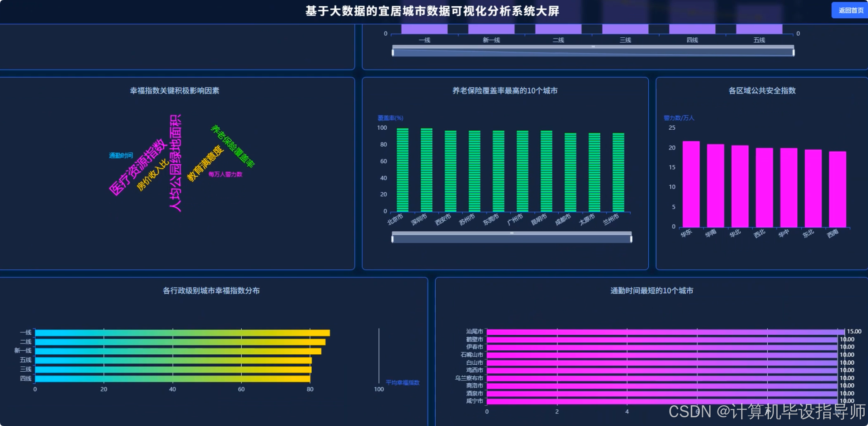Viewport: 868px width, 426px height.
Task: Click the 平均幸福指数 axis label
Action: (402, 383)
